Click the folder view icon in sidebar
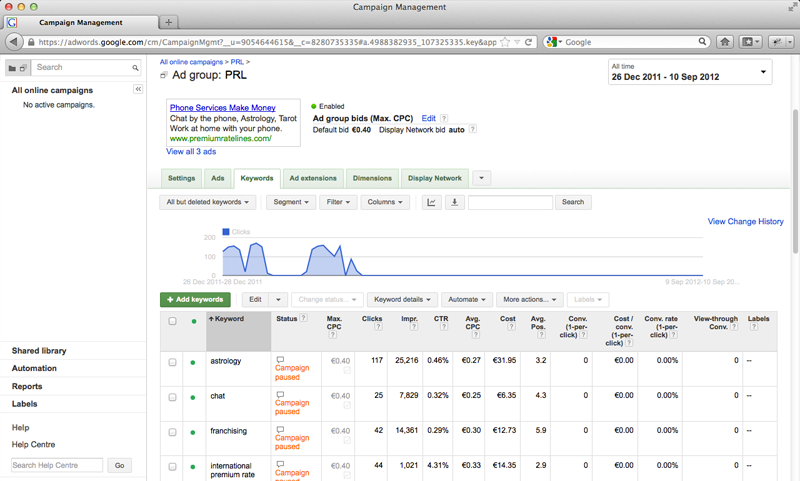 [12, 68]
